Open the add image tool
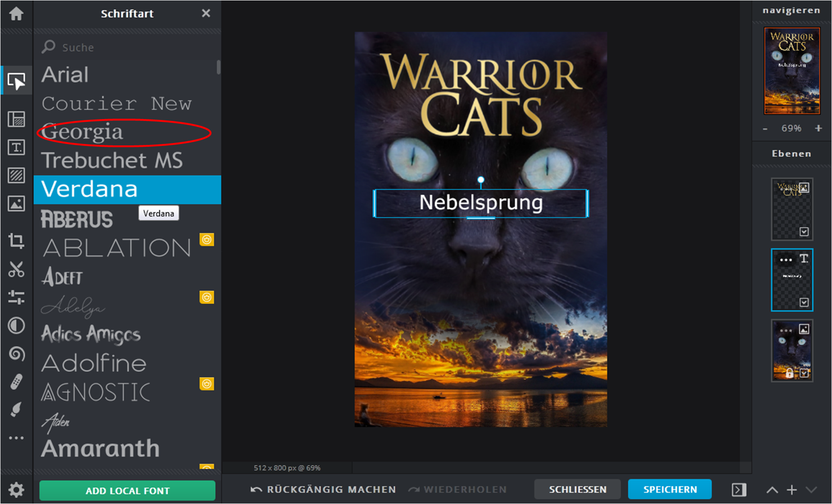The width and height of the screenshot is (832, 504). (x=16, y=204)
